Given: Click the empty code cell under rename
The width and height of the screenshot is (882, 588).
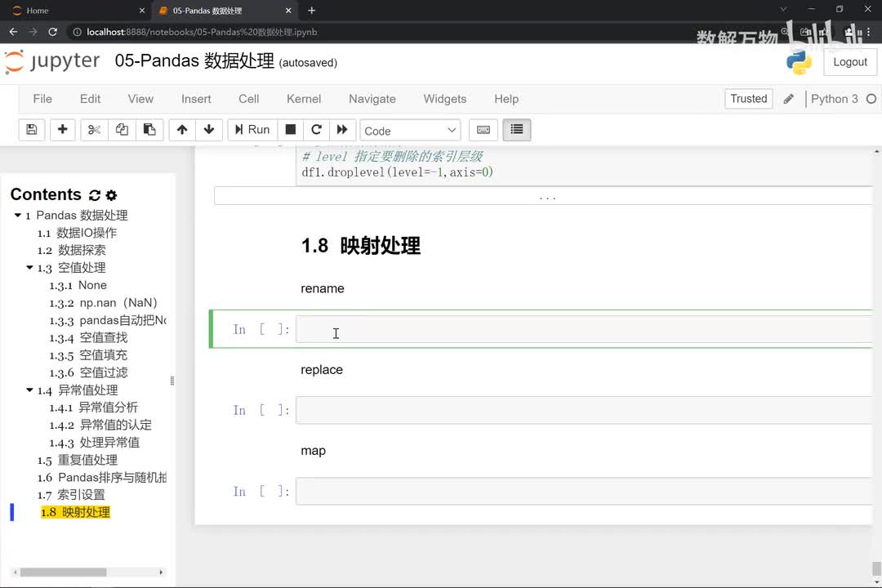Looking at the screenshot, I should (584, 329).
